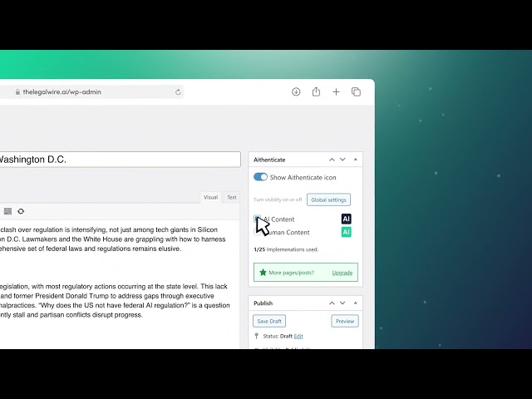
Task: Click Save Draft button
Action: [269, 321]
